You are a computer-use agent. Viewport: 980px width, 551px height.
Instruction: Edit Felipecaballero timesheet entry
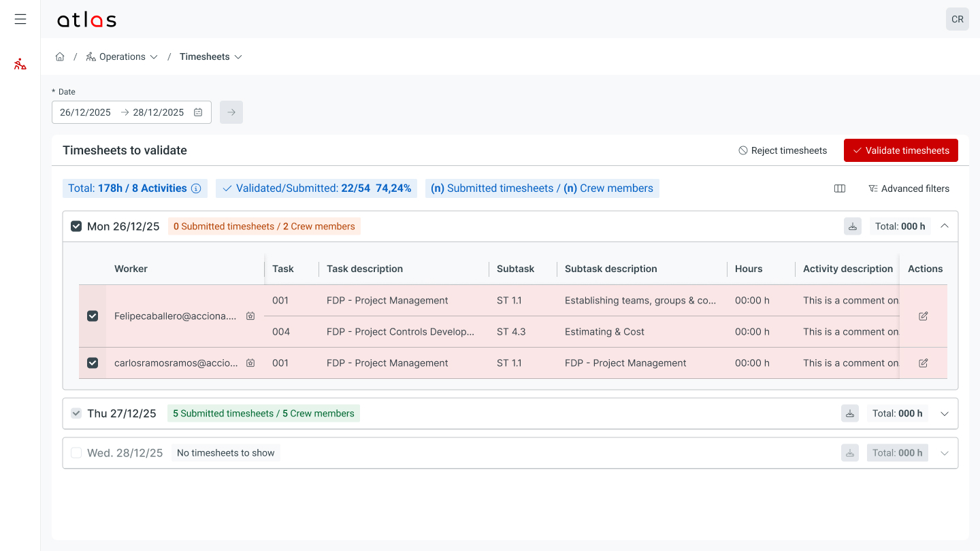click(924, 316)
